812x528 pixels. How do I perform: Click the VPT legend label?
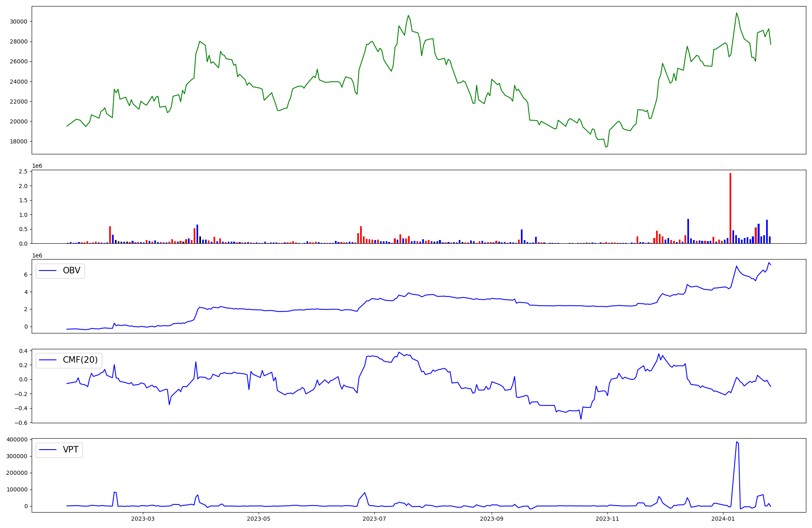click(x=71, y=450)
